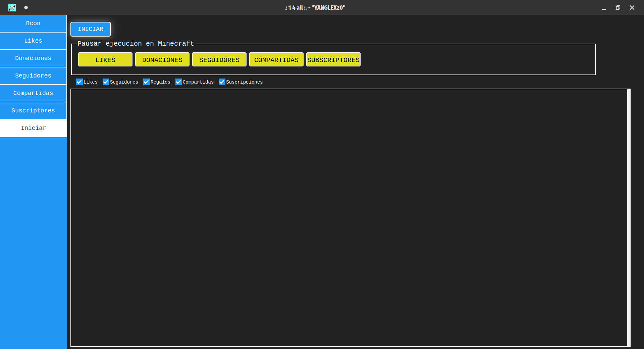Image resolution: width=644 pixels, height=349 pixels.
Task: Select the Iniciar sidebar tab
Action: pyautogui.click(x=33, y=128)
